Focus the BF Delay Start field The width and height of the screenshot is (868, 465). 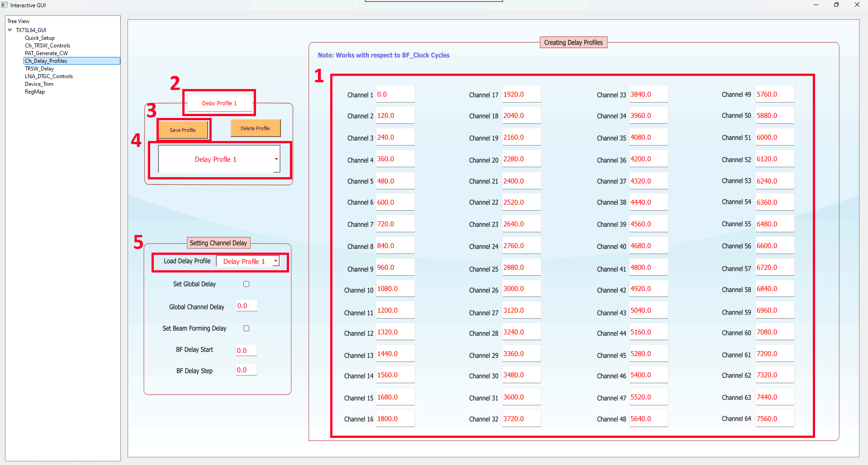[247, 350]
